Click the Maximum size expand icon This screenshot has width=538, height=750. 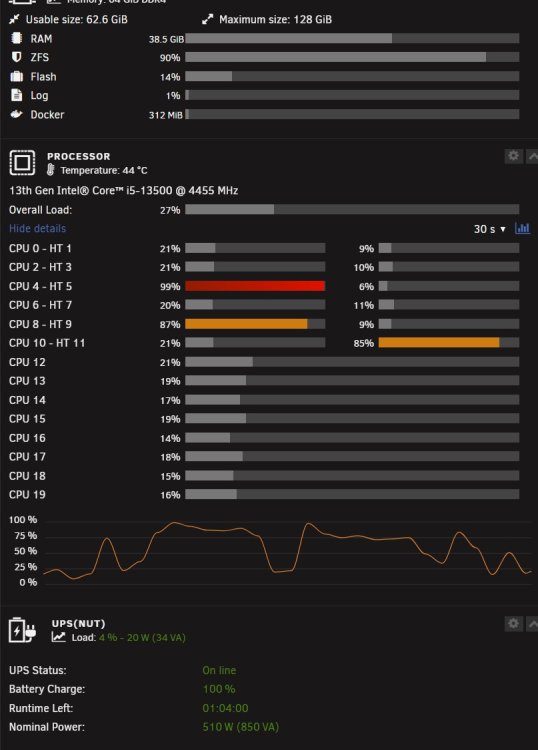pos(207,19)
